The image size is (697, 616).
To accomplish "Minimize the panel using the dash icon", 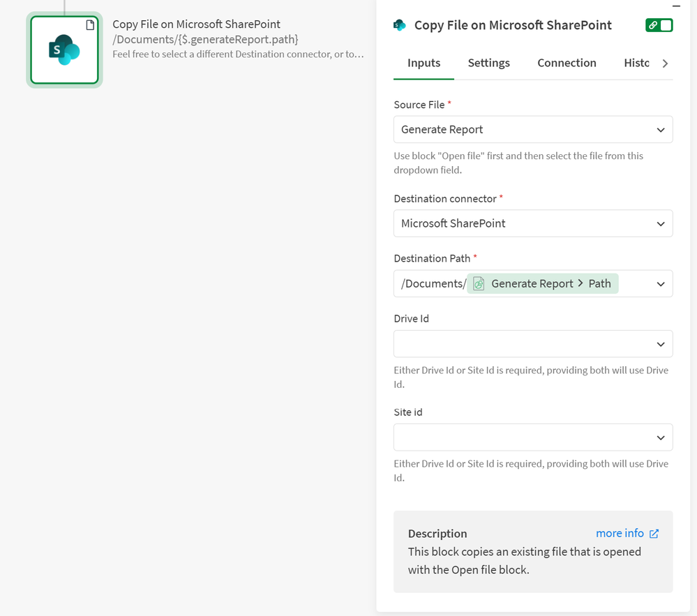I will (675, 6).
